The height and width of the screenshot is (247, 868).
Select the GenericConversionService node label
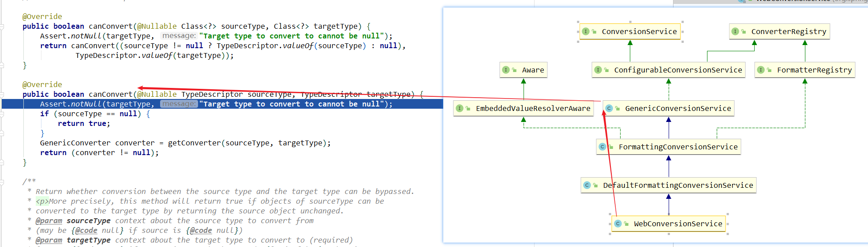(x=678, y=108)
